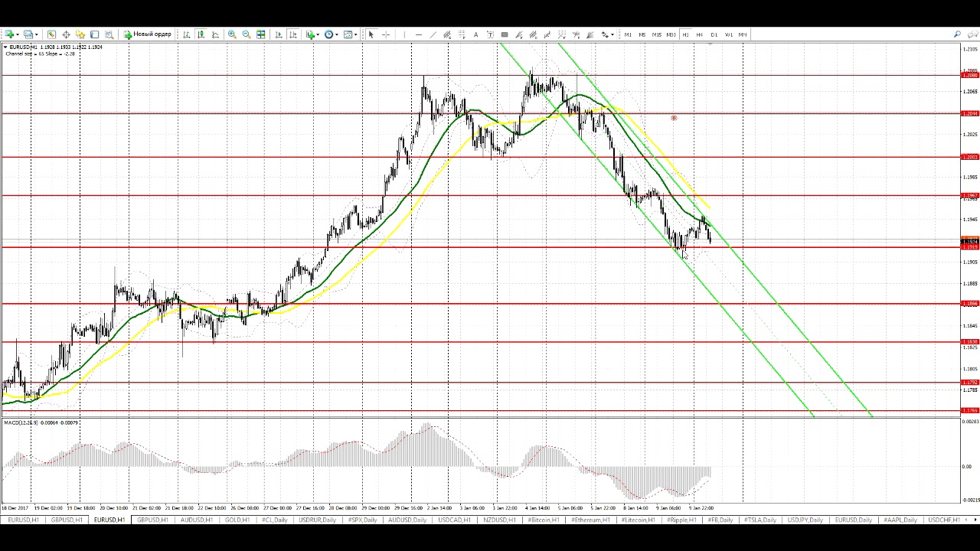The height and width of the screenshot is (551, 980).
Task: Click the 1.2044 red price label
Action: click(x=970, y=113)
